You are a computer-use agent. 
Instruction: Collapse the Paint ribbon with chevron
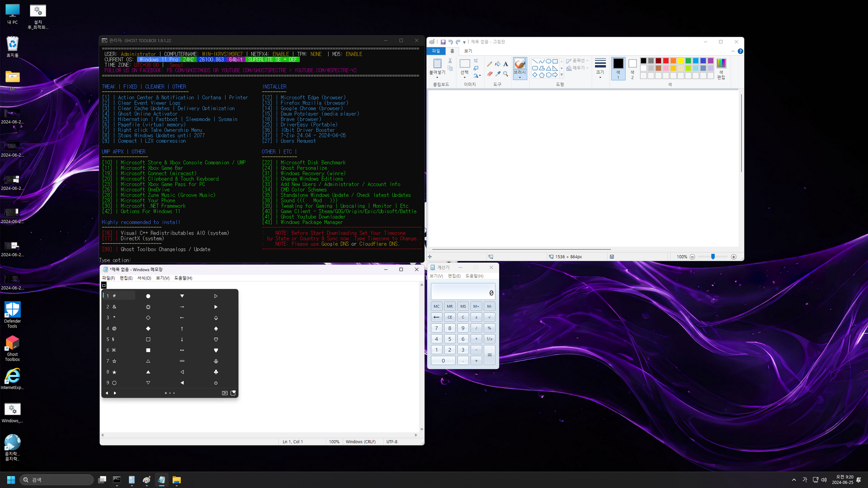(x=733, y=51)
